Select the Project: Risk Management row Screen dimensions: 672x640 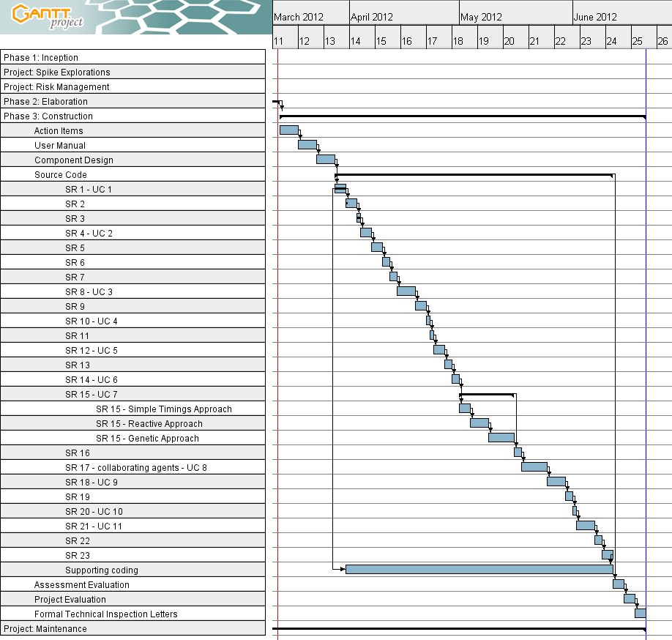pyautogui.click(x=132, y=86)
